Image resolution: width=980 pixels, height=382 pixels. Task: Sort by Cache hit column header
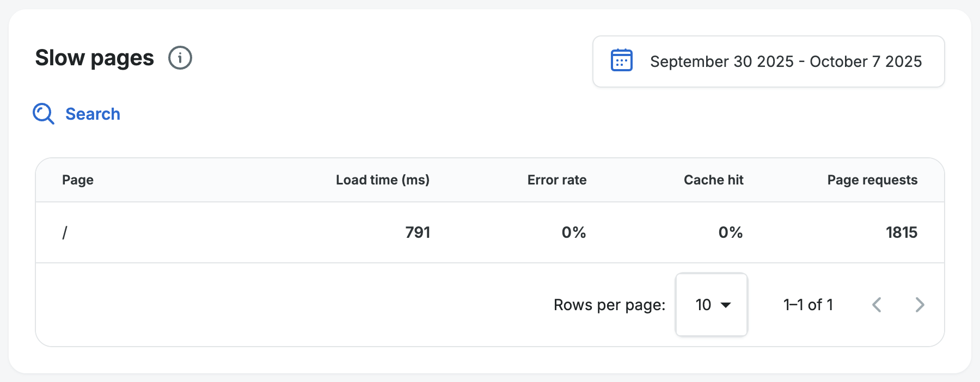coord(713,180)
